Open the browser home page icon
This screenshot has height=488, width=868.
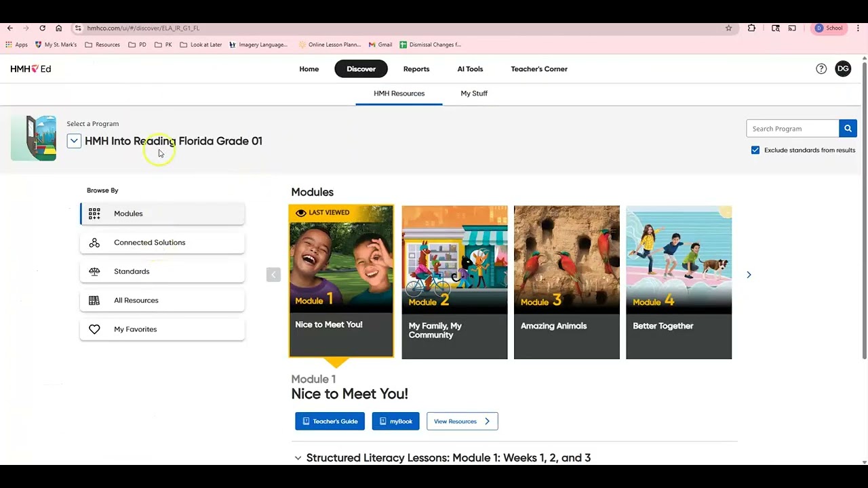coord(58,28)
